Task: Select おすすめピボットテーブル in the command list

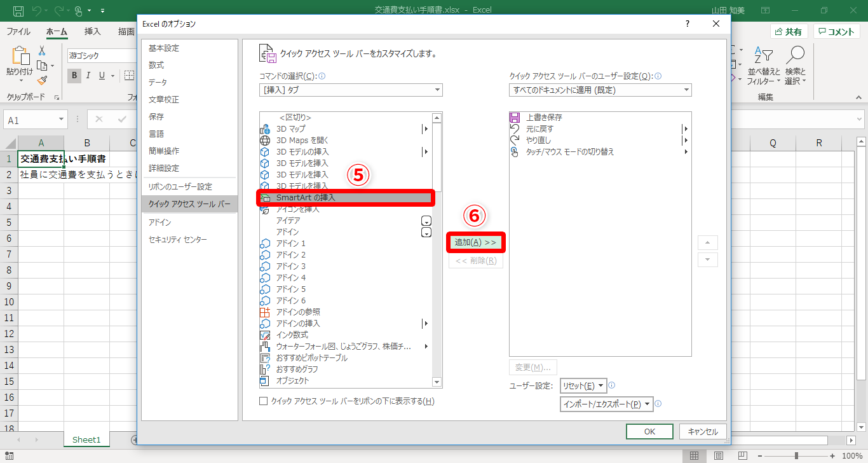Action: 346,358
